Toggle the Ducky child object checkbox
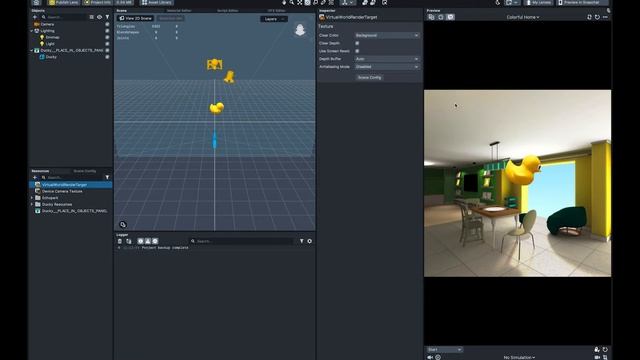Screen dimensions: 640x360 [x=107, y=57]
